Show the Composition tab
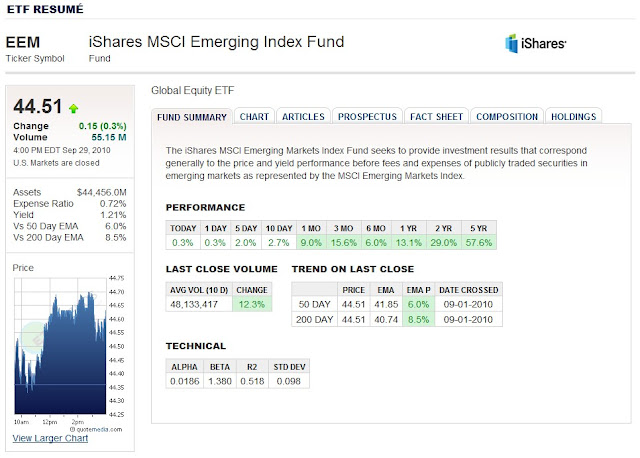Screen dimensions: 640x458 pos(507,117)
